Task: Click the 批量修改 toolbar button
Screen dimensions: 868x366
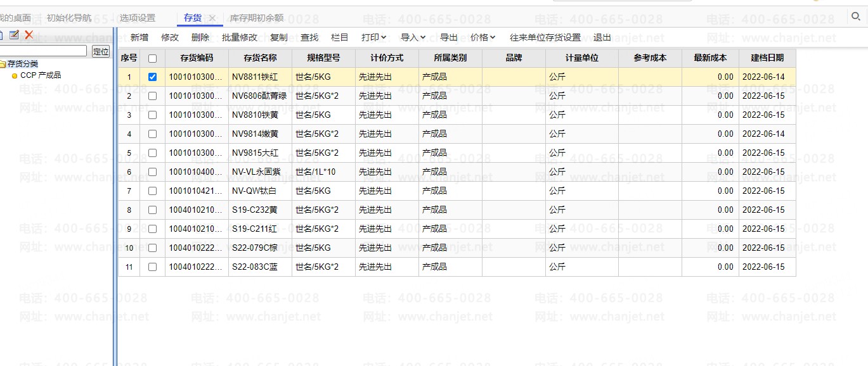Action: 240,38
